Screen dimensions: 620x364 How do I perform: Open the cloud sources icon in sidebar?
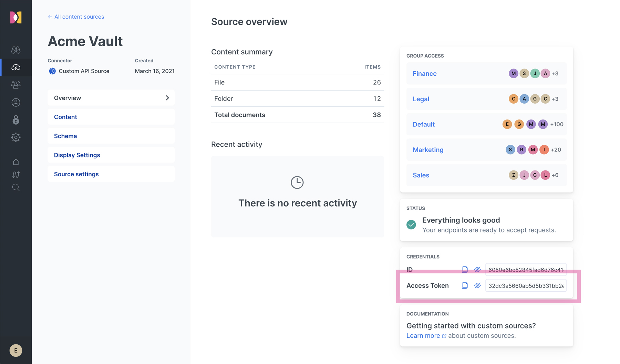tap(16, 67)
